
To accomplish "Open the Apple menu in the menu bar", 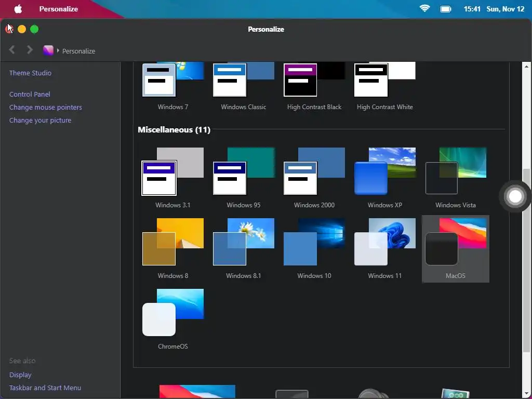I will (18, 9).
